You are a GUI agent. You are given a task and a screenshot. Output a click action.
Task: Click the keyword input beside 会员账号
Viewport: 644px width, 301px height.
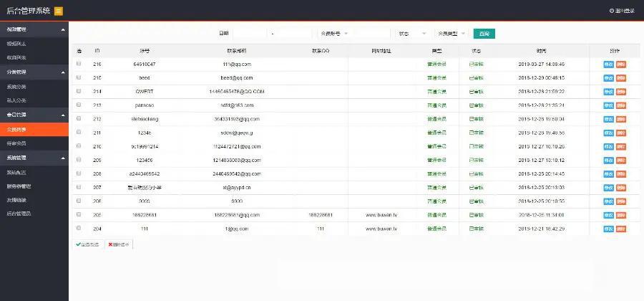(x=371, y=34)
